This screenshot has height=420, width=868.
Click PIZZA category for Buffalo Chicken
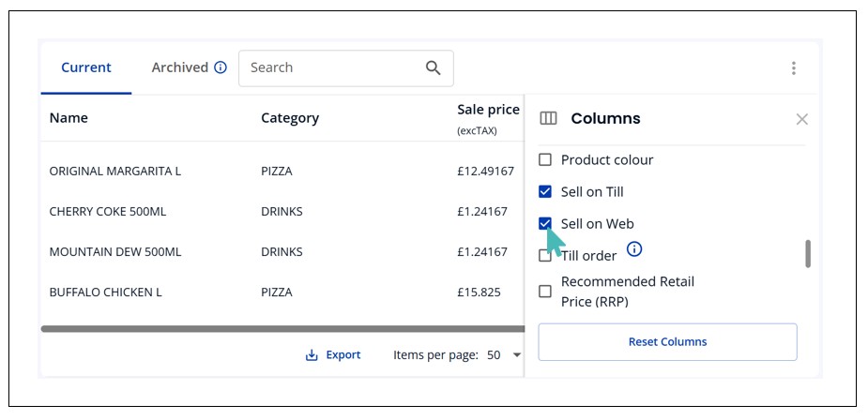coord(277,292)
